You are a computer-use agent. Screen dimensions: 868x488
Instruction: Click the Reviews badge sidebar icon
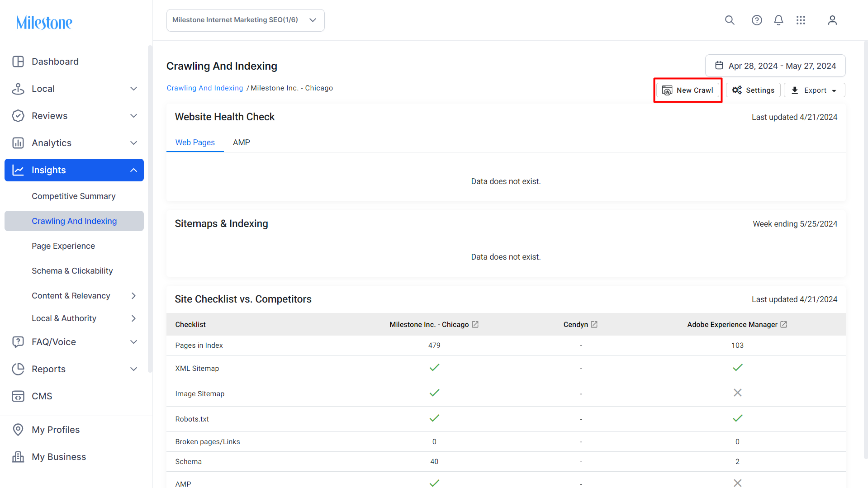(18, 116)
